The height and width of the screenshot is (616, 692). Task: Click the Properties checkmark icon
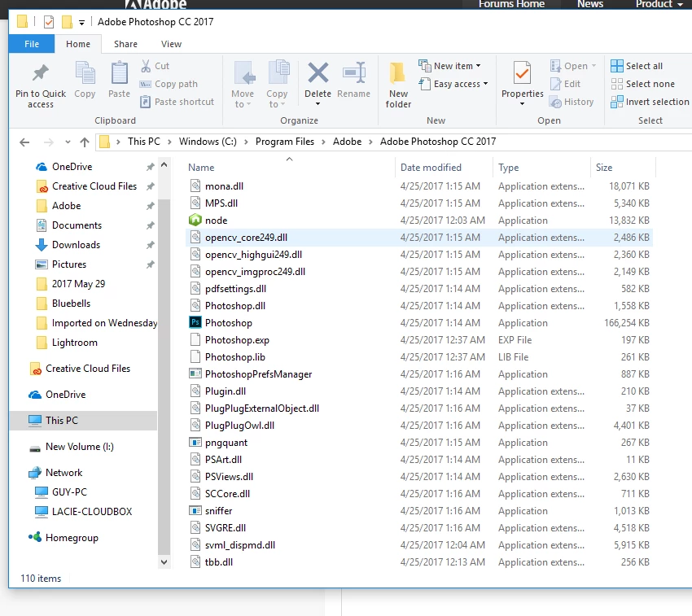pyautogui.click(x=522, y=72)
